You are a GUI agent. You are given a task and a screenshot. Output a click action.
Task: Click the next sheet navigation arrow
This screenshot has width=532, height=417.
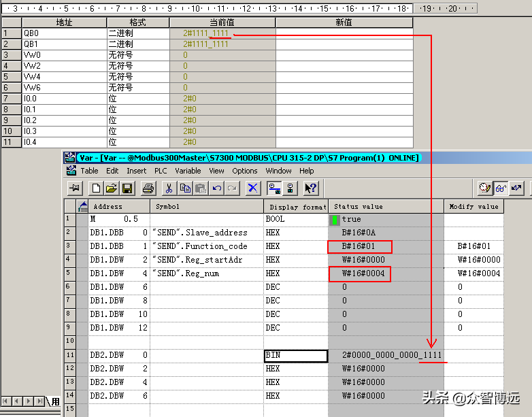click(x=28, y=401)
